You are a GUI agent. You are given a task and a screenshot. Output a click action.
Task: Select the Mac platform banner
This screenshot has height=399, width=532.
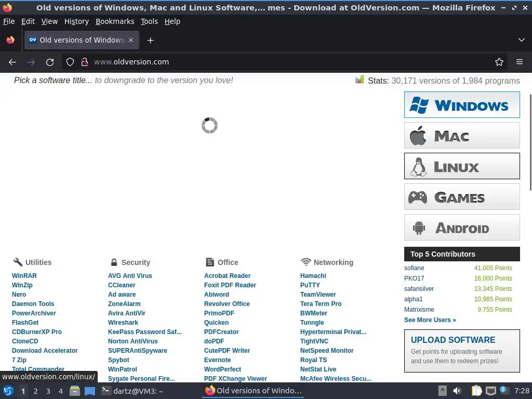[x=462, y=136]
